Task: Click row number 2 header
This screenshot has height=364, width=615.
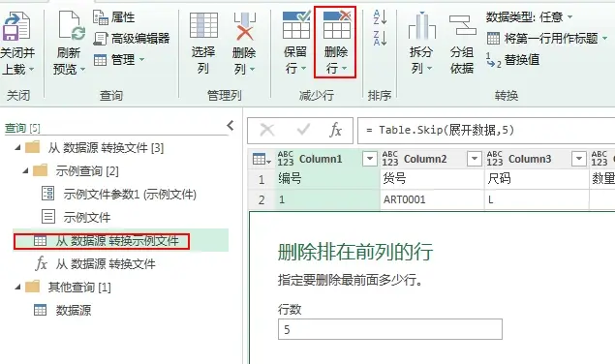Action: pyautogui.click(x=261, y=200)
